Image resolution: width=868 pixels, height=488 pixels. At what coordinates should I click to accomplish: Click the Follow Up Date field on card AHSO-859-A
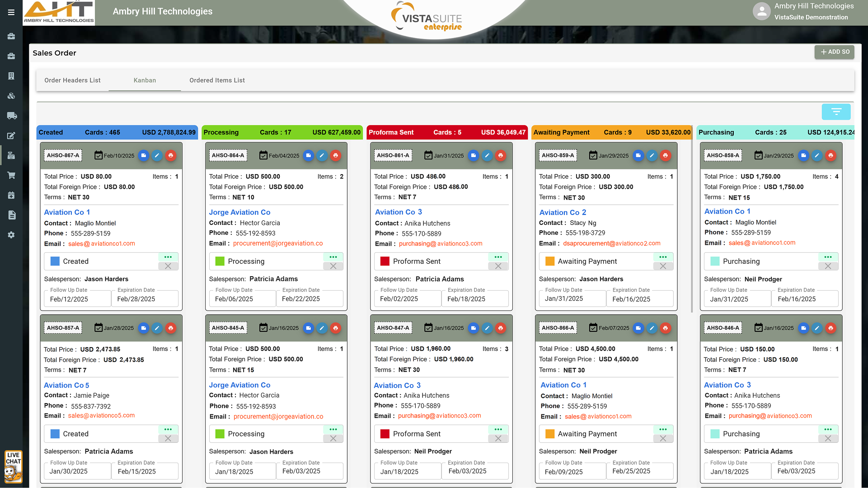570,298
